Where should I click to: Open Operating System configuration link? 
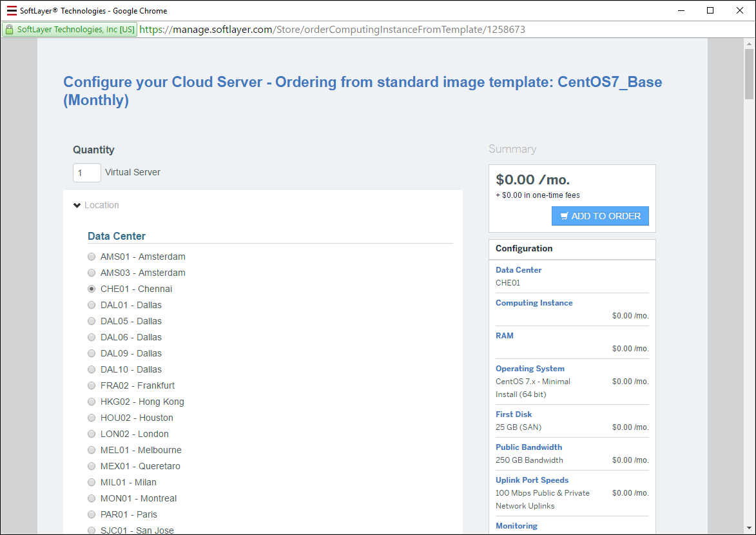tap(530, 368)
